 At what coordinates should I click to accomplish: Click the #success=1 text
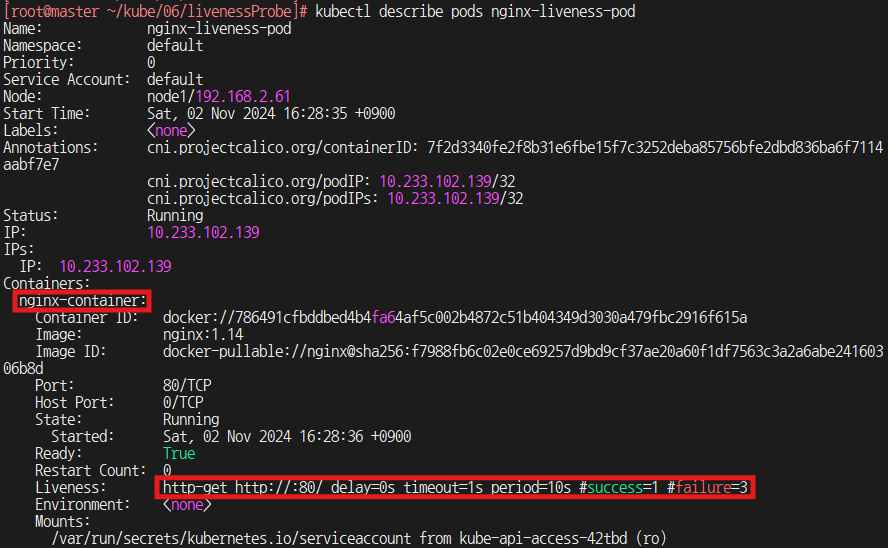618,487
